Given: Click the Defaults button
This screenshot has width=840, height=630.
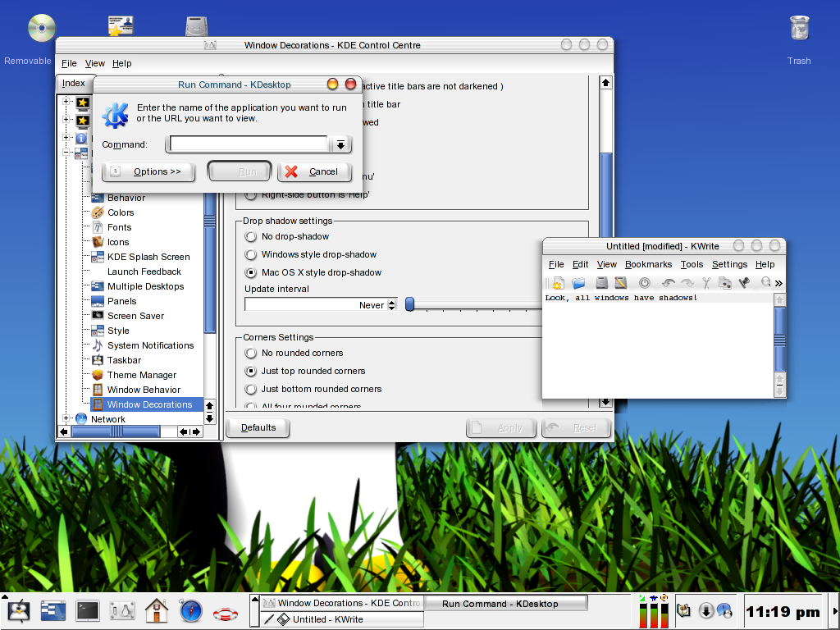Looking at the screenshot, I should [258, 427].
